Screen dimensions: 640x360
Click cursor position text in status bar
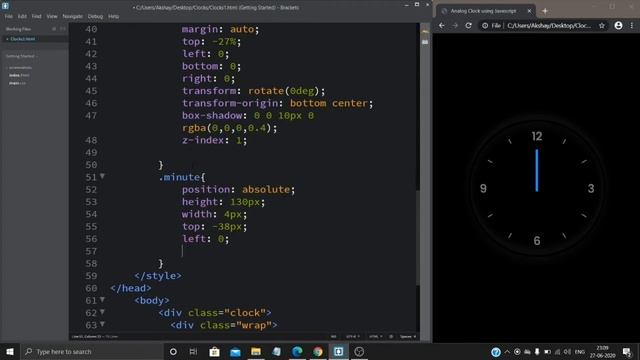(x=95, y=337)
